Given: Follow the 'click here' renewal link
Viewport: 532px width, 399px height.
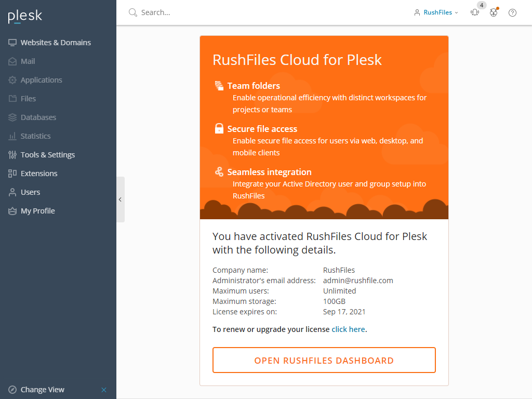Looking at the screenshot, I should coord(348,329).
